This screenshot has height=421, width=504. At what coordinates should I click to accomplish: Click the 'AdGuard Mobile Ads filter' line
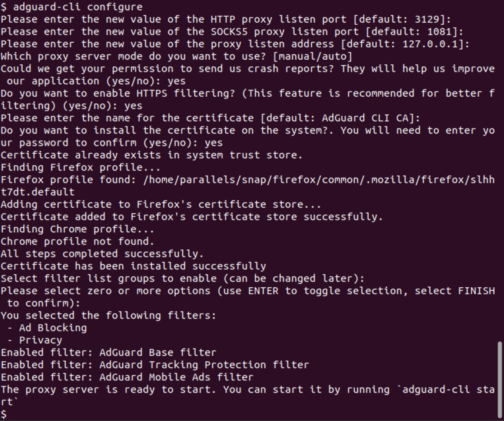click(x=176, y=377)
